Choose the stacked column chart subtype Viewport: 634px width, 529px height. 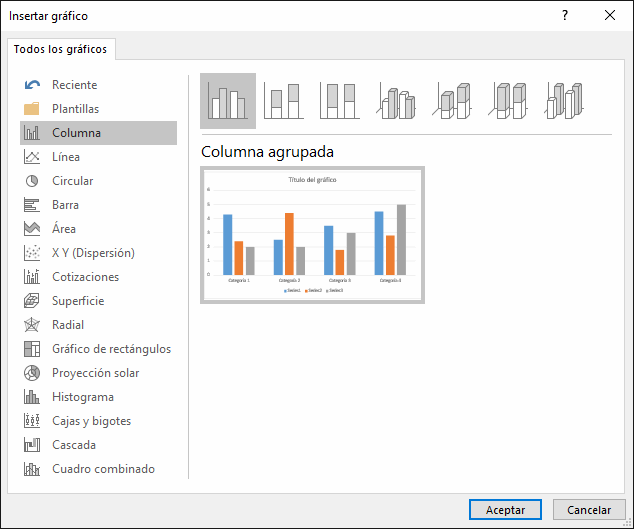pyautogui.click(x=284, y=101)
